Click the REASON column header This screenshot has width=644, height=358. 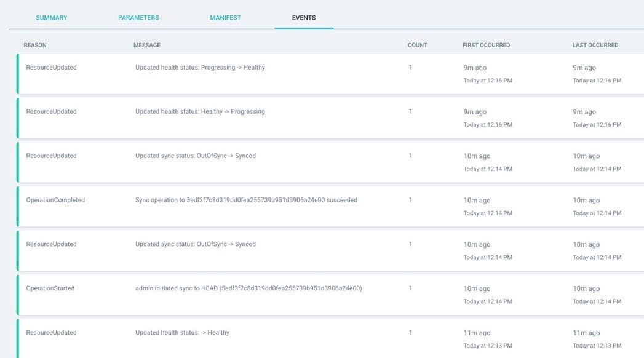pyautogui.click(x=35, y=44)
